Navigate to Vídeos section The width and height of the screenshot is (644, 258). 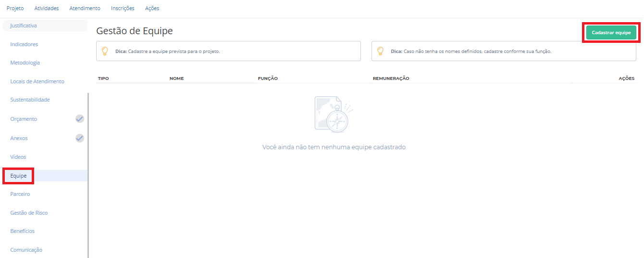click(18, 157)
